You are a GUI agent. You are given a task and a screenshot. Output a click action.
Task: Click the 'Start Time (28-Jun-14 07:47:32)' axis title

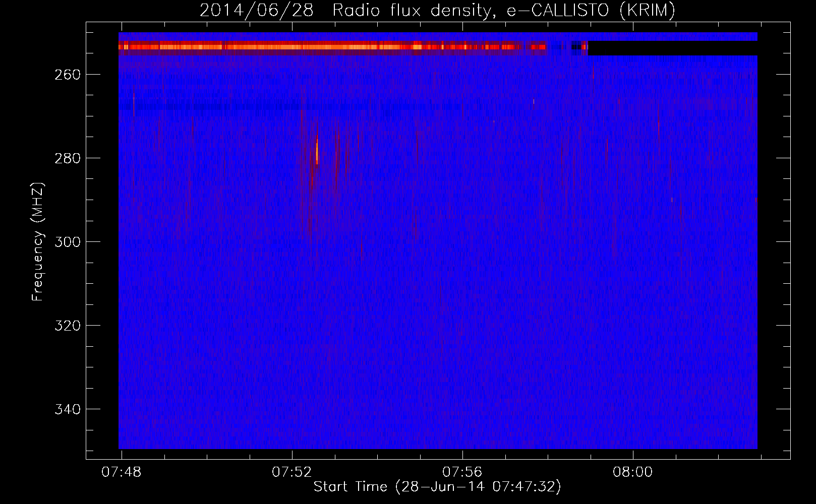tap(437, 487)
